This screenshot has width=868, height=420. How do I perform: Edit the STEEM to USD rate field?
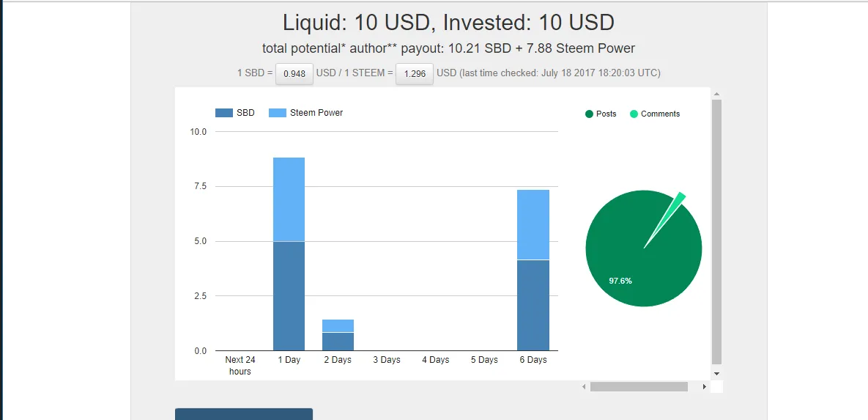tap(415, 73)
